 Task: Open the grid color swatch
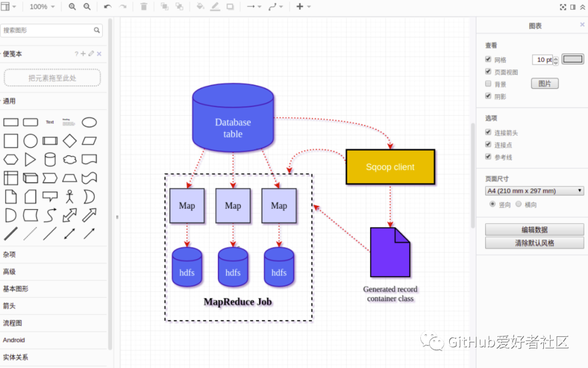coord(573,59)
